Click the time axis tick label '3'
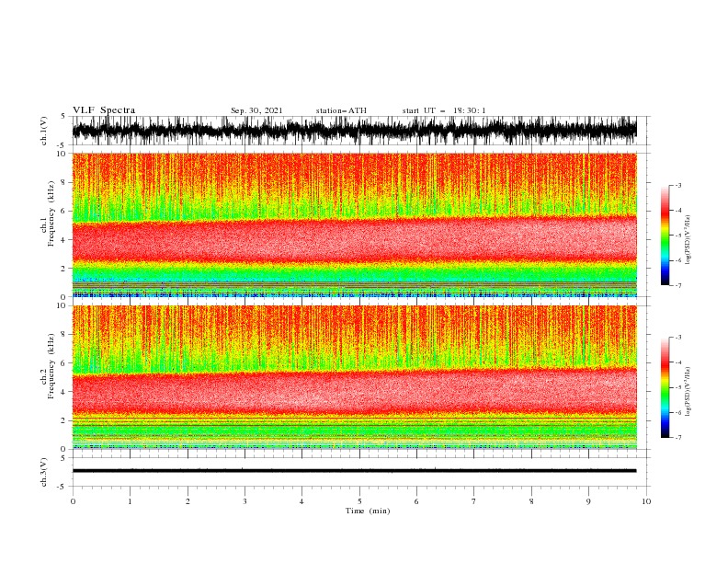This screenshot has height=563, width=728. click(245, 501)
